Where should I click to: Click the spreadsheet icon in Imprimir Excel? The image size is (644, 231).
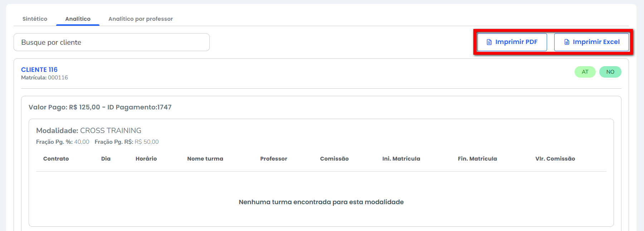pyautogui.click(x=567, y=42)
